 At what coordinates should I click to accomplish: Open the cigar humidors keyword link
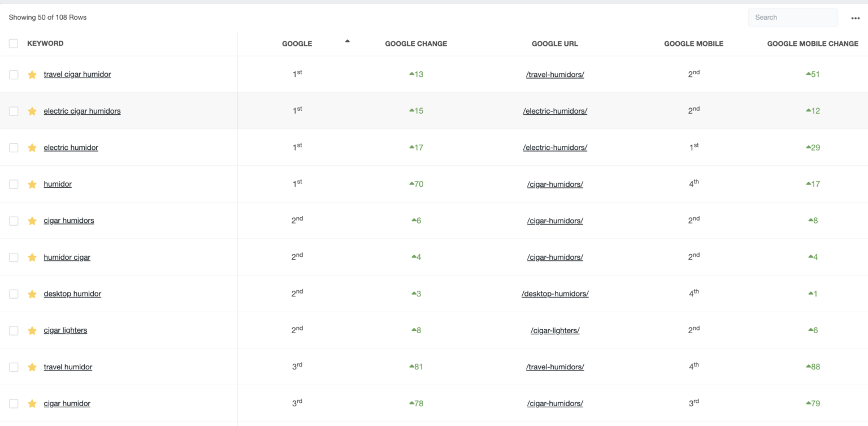[69, 221]
